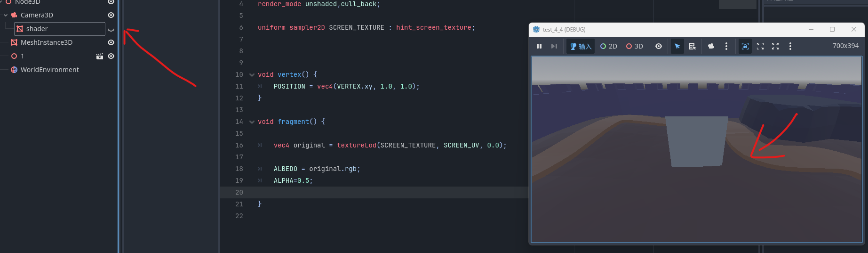The width and height of the screenshot is (868, 253).
Task: Select the MeshInstance3D node
Action: 47,42
